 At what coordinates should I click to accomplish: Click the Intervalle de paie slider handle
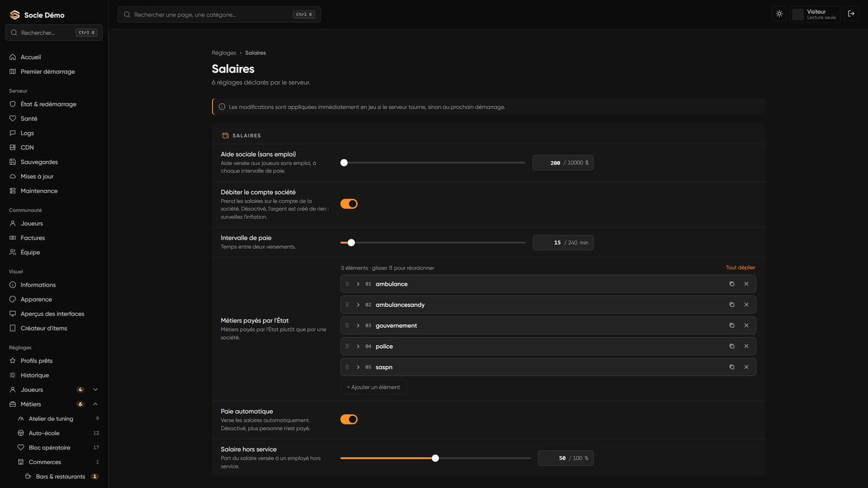pos(351,243)
